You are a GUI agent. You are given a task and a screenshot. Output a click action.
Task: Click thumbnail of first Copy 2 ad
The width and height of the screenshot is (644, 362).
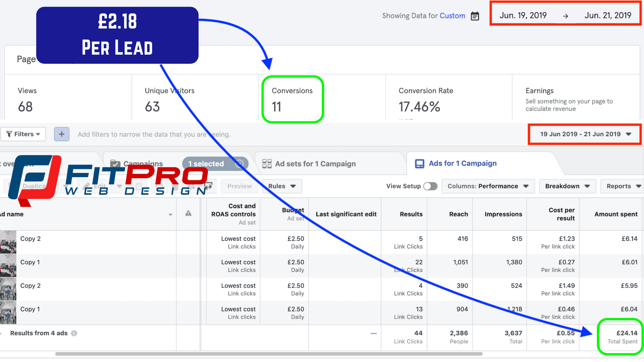coord(8,242)
